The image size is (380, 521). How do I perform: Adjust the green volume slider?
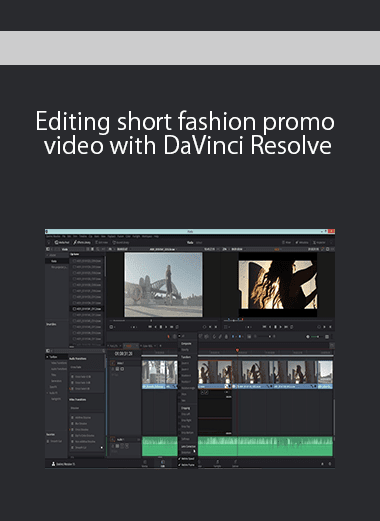[315, 337]
